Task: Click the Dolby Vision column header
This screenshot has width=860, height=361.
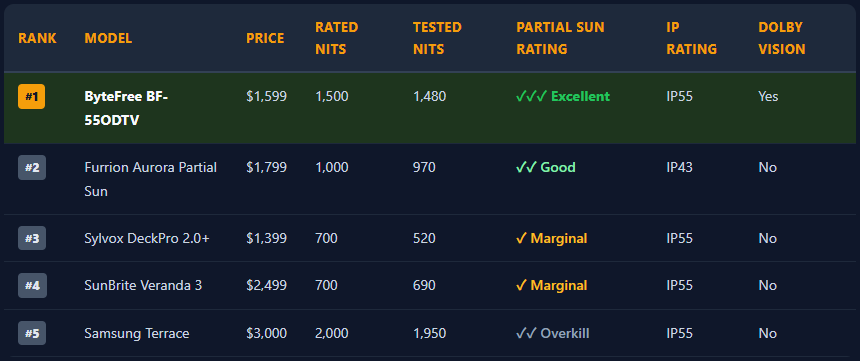Action: [782, 38]
